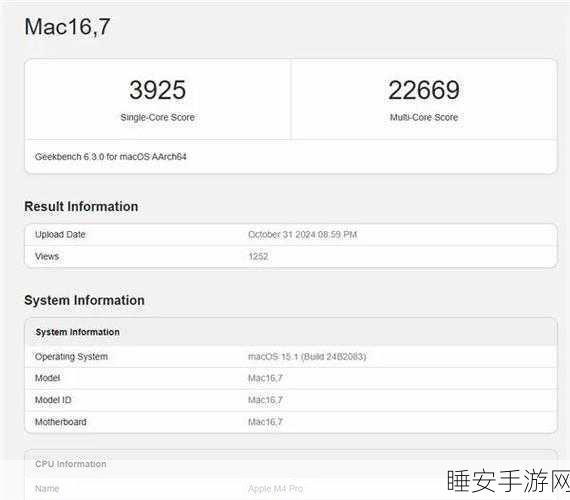Viewport: 570px width, 500px height.
Task: Select the single-core score 3925
Action: click(157, 90)
